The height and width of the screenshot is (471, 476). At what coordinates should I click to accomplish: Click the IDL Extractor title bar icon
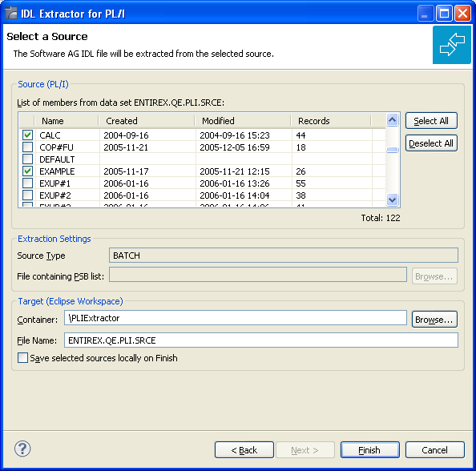tap(11, 14)
